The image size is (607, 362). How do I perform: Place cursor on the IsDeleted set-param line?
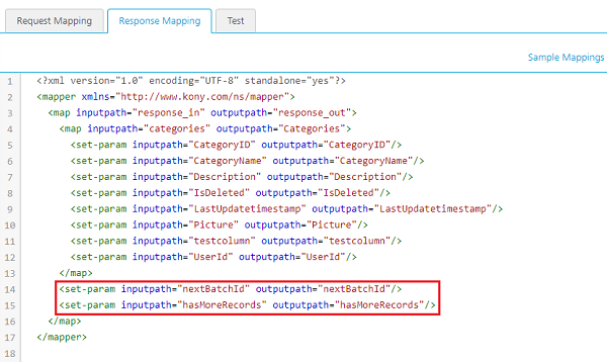pyautogui.click(x=230, y=193)
